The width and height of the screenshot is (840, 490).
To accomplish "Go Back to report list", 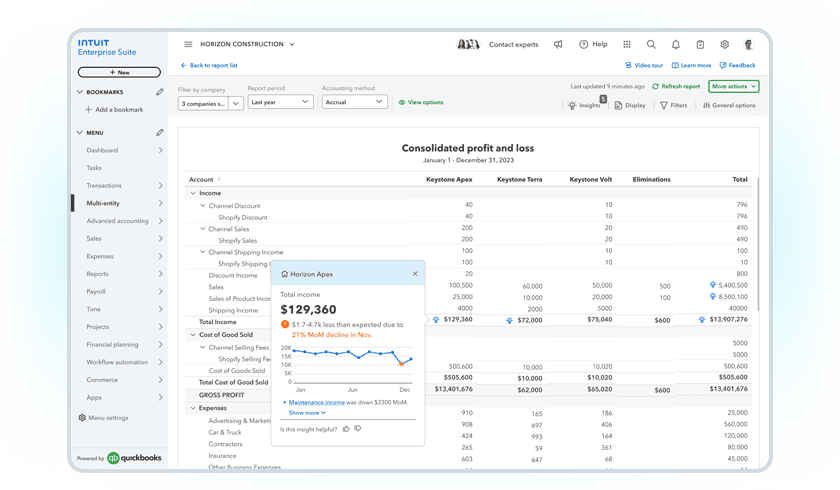I will (209, 65).
